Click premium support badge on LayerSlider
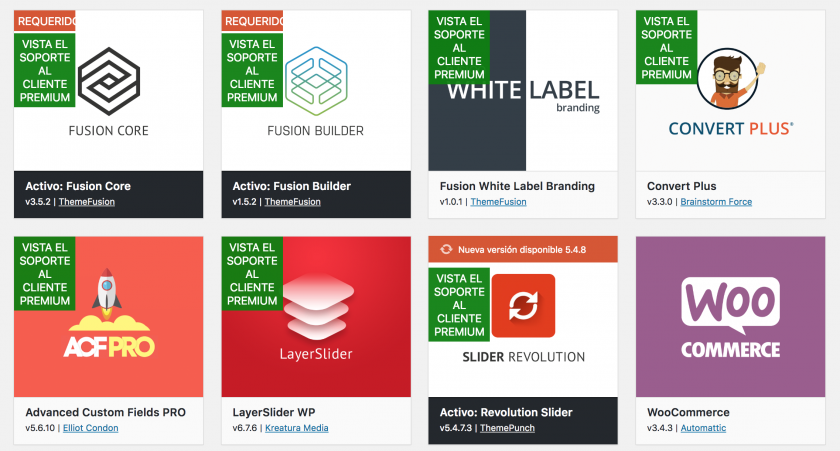 (x=252, y=274)
